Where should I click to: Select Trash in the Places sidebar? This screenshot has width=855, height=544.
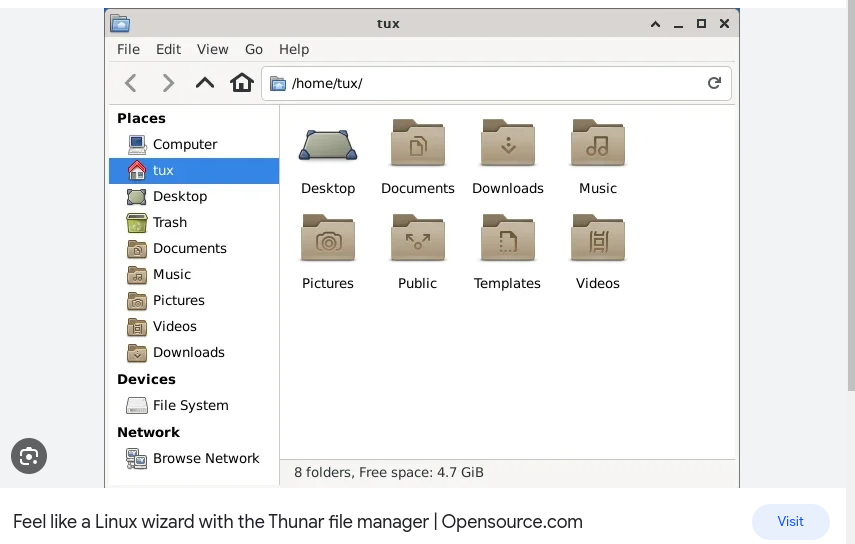(169, 222)
